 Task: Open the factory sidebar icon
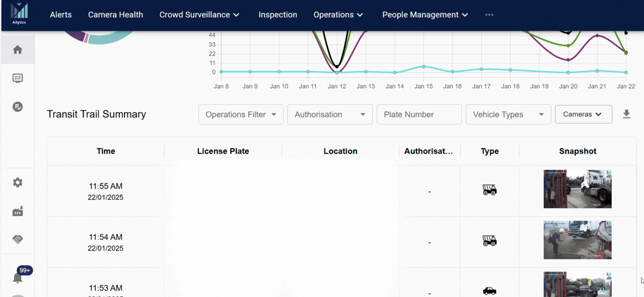point(18,211)
